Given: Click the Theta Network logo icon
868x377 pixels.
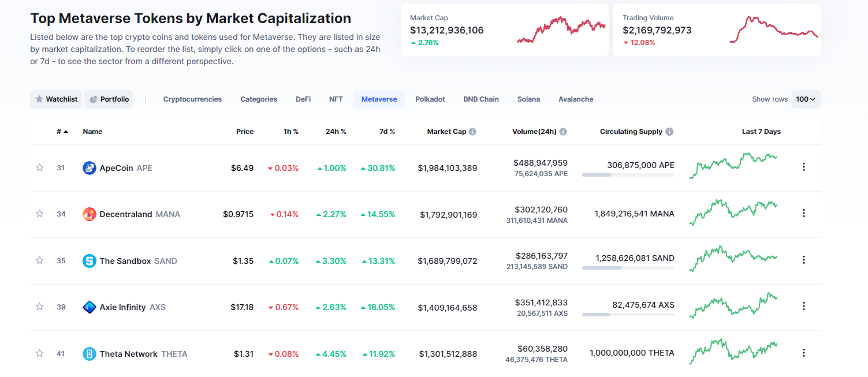Looking at the screenshot, I should [x=90, y=354].
